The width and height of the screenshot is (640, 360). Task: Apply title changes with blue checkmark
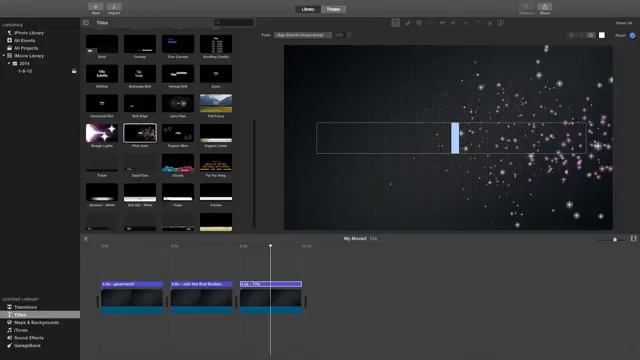click(x=632, y=36)
